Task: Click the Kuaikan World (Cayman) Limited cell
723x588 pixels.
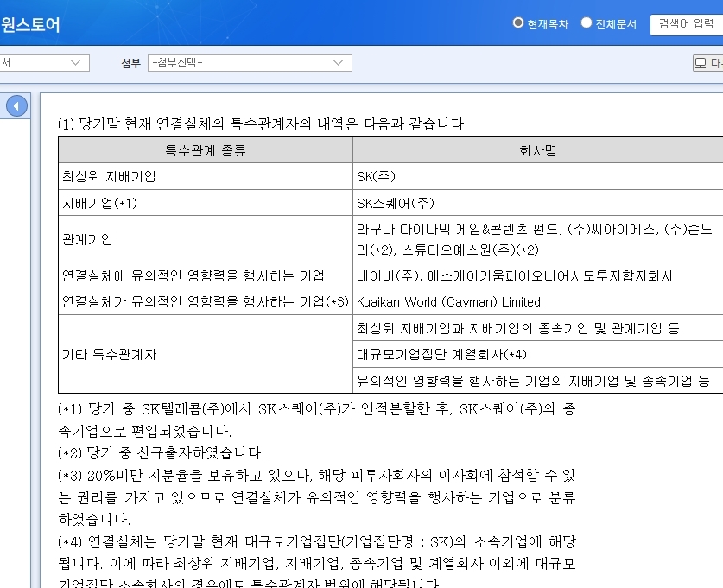Action: [x=537, y=302]
